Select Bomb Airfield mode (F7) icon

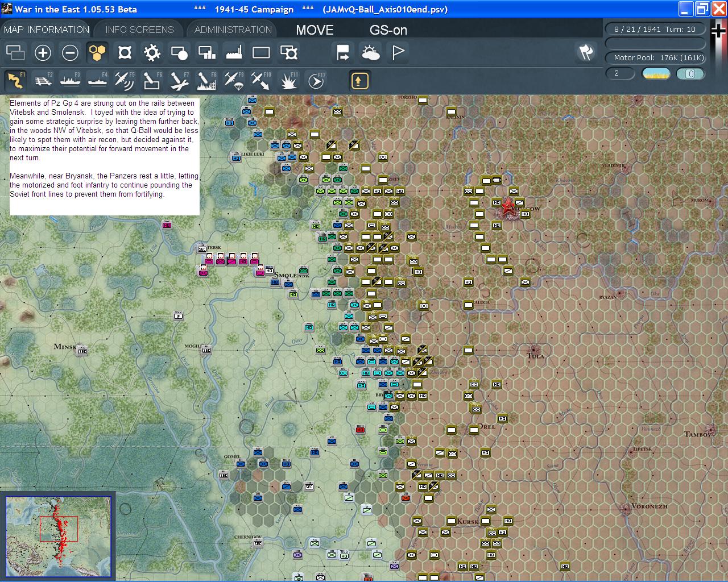[179, 81]
